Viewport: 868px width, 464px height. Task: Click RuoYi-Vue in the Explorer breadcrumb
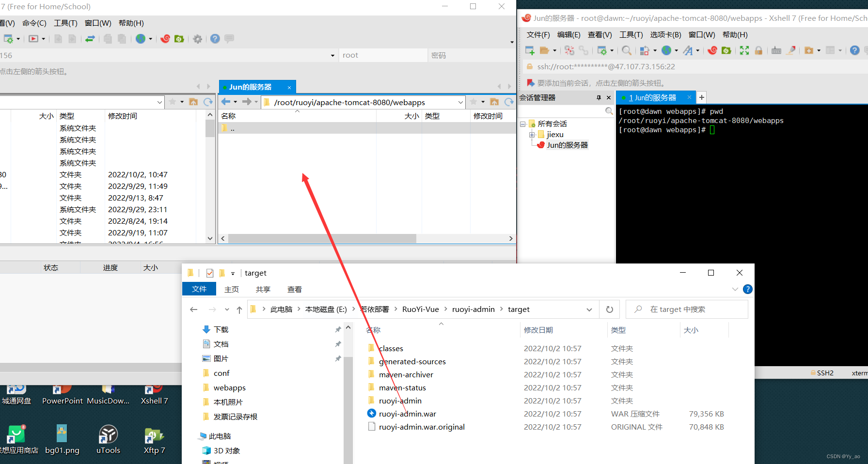point(421,309)
